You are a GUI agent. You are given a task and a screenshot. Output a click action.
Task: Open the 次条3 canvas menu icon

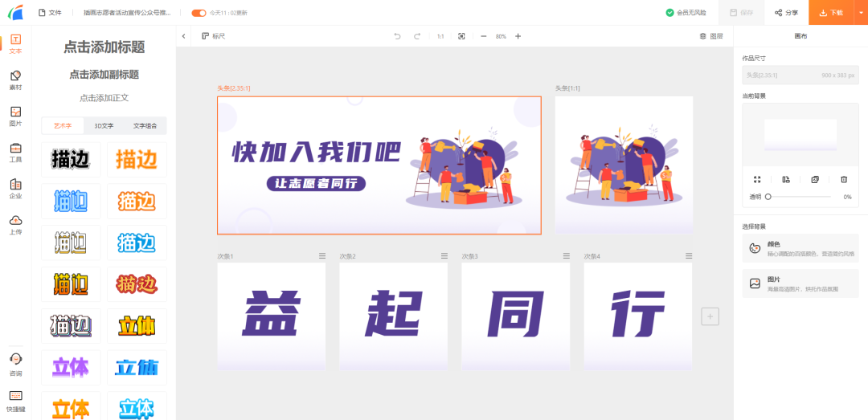tap(567, 255)
